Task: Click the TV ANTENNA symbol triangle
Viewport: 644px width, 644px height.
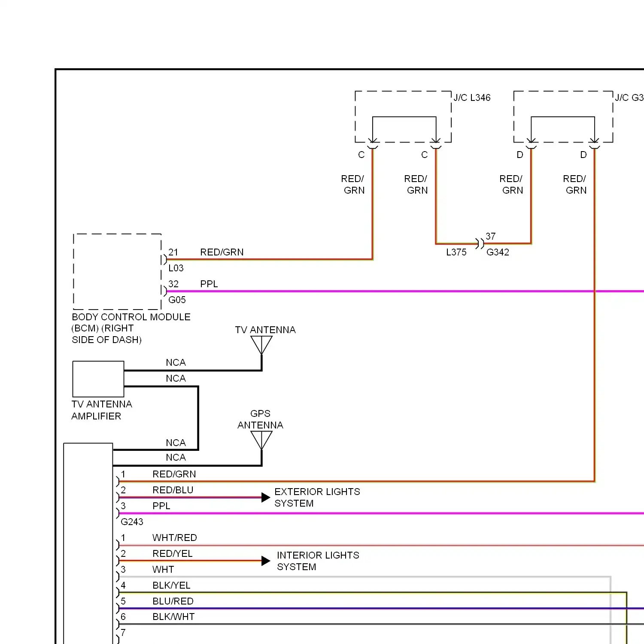Action: click(x=261, y=345)
